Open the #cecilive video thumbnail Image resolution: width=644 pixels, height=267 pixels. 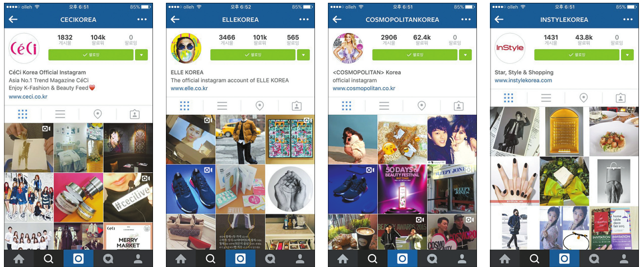click(128, 197)
